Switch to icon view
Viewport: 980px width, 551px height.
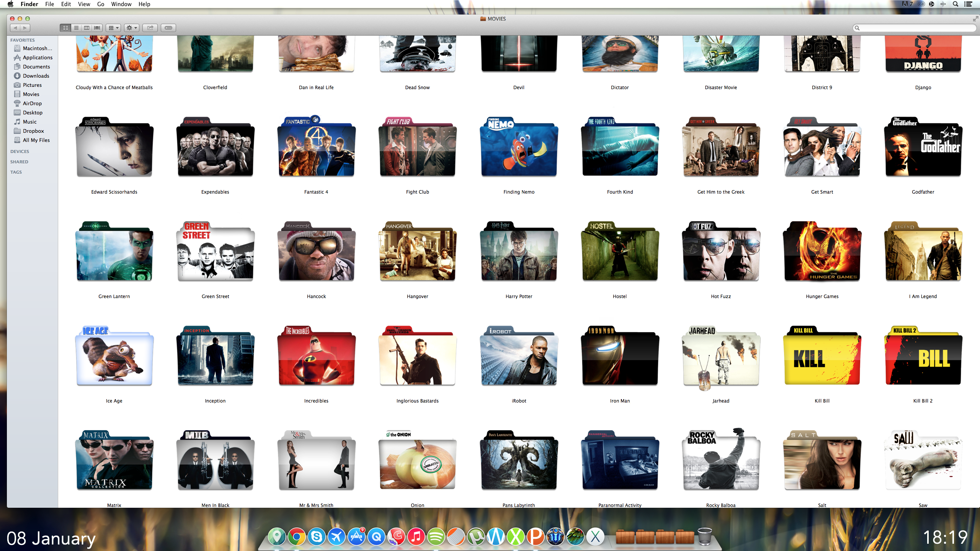click(x=65, y=28)
